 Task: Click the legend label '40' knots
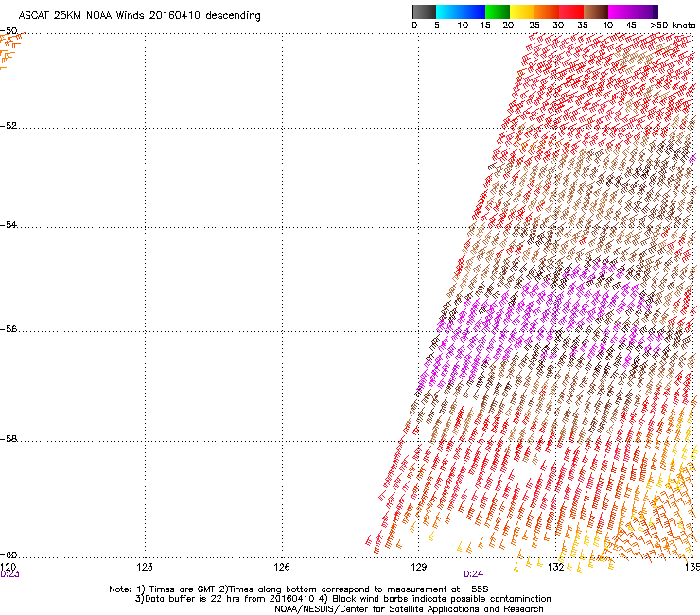pos(607,26)
